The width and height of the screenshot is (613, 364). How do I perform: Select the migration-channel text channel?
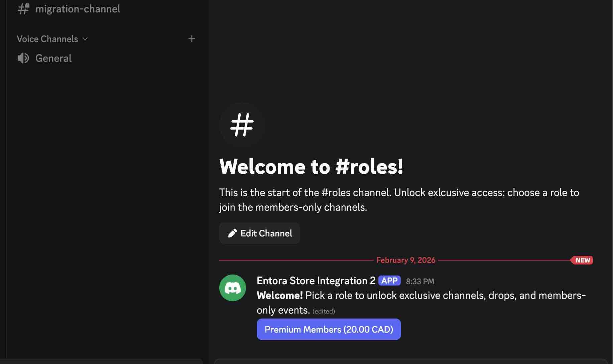pyautogui.click(x=78, y=9)
